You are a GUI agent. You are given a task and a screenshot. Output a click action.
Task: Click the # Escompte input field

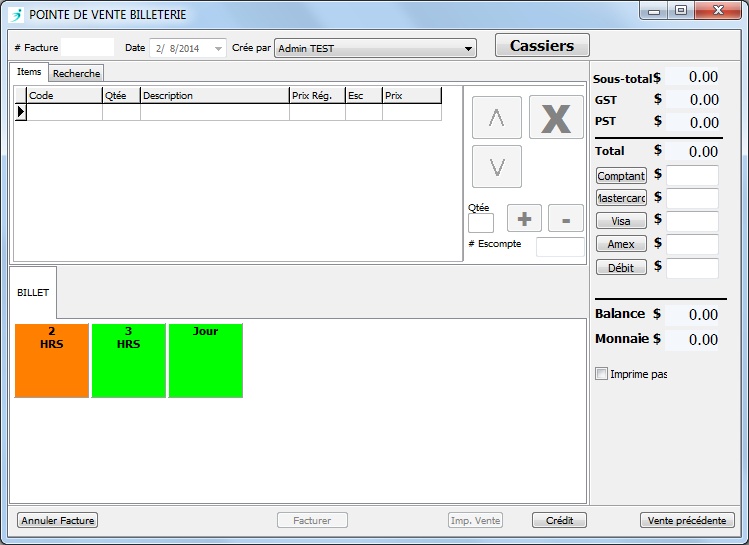pos(560,247)
